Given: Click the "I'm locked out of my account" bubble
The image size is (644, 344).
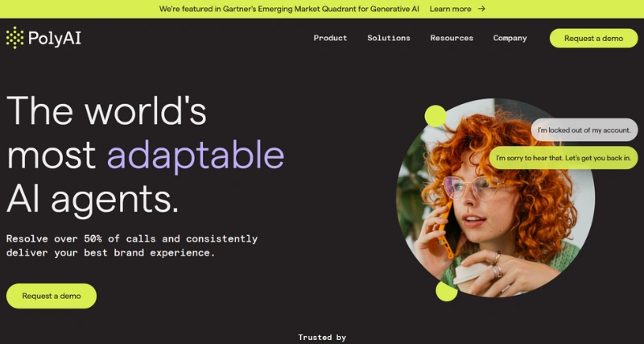Looking at the screenshot, I should (584, 130).
